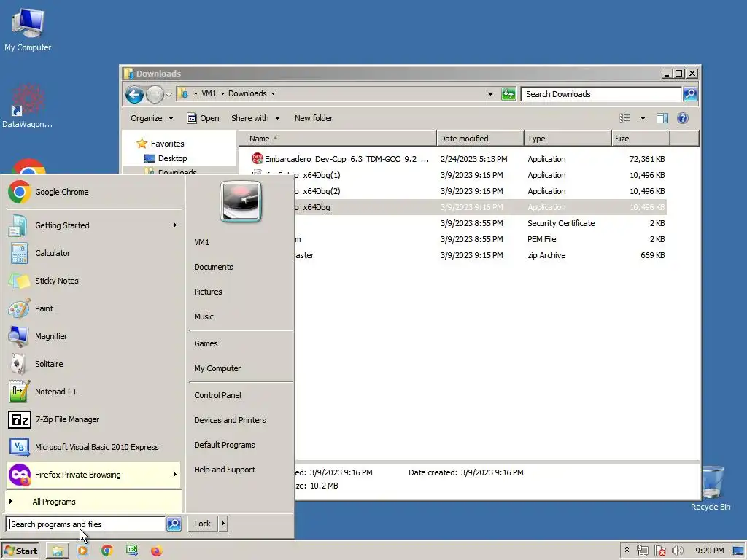Launch Paint from the Start menu
Image resolution: width=747 pixels, height=560 pixels.
click(x=94, y=308)
